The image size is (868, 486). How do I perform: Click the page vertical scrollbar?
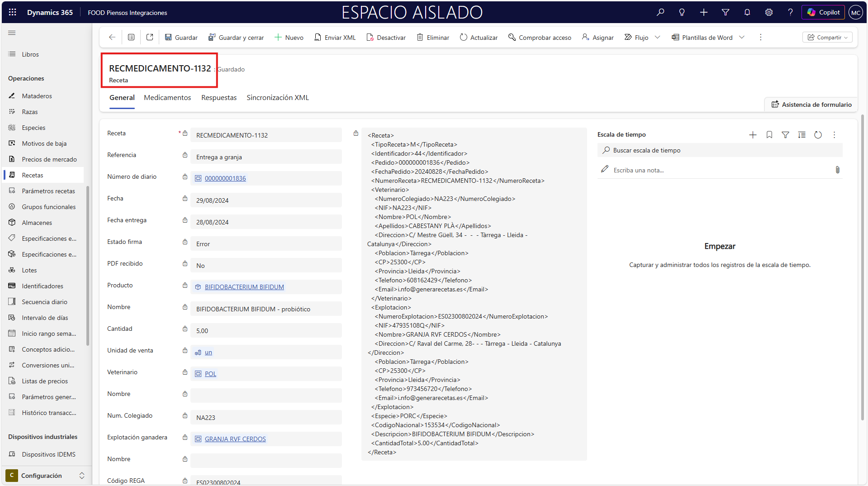pyautogui.click(x=863, y=272)
